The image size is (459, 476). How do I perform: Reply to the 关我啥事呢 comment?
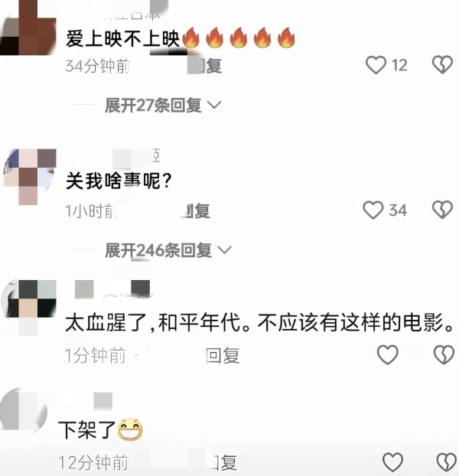click(197, 211)
